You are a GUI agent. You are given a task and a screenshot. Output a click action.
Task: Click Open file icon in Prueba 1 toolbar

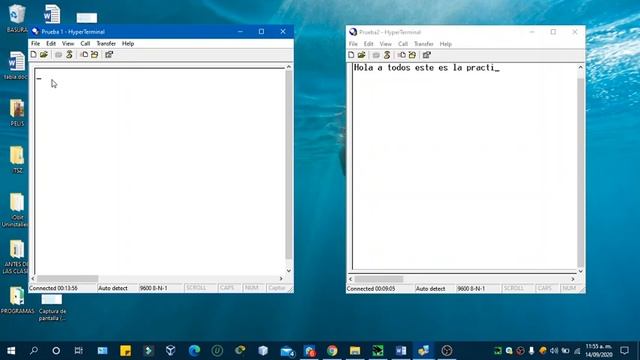click(44, 54)
